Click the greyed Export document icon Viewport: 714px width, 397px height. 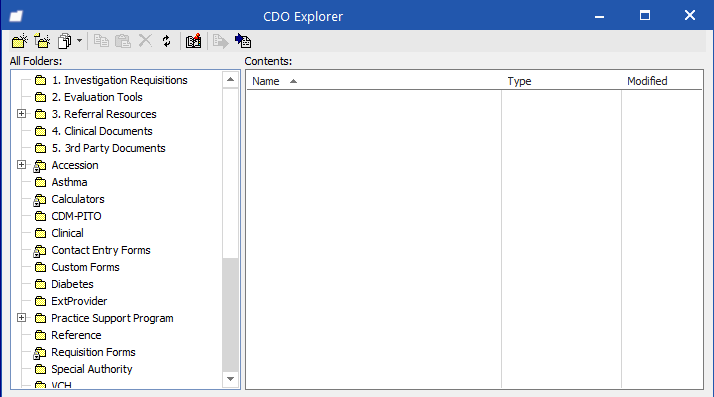click(220, 41)
